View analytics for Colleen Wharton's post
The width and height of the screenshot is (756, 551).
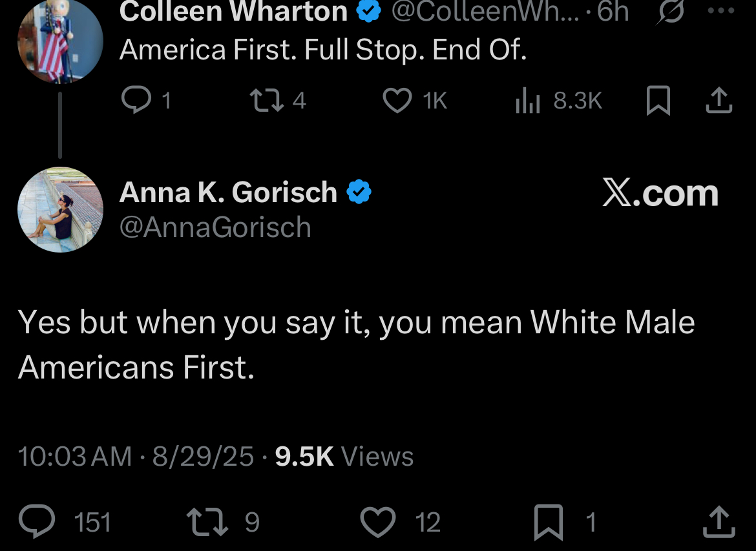tap(527, 101)
